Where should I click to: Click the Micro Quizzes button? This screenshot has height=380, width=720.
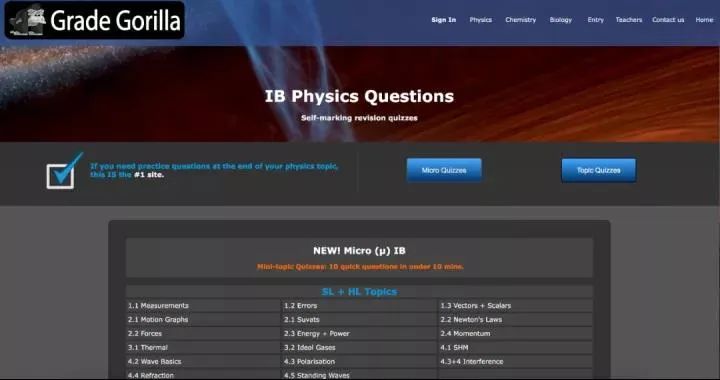coord(444,170)
